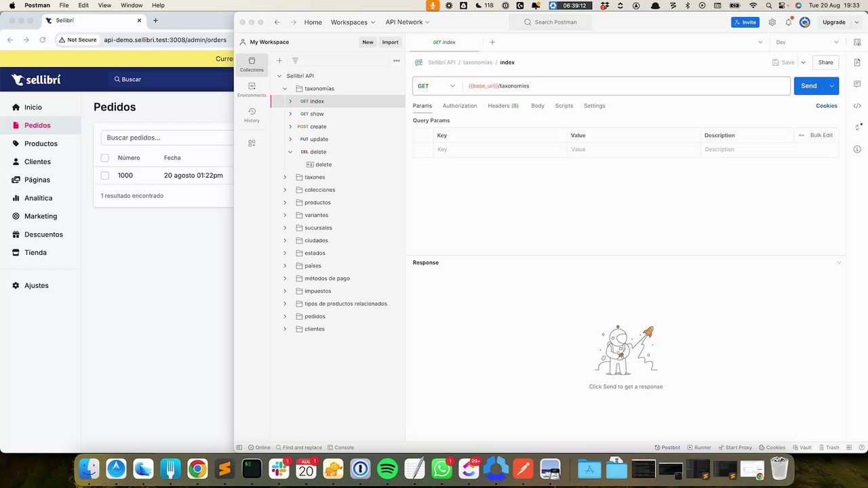Viewport: 868px width, 488px height.
Task: Click the request URL field with taxonomies
Action: [x=627, y=86]
